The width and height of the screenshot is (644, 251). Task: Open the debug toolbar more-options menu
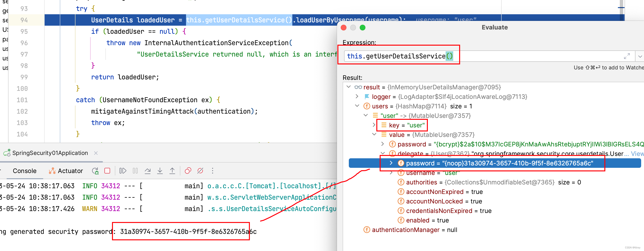tap(213, 171)
